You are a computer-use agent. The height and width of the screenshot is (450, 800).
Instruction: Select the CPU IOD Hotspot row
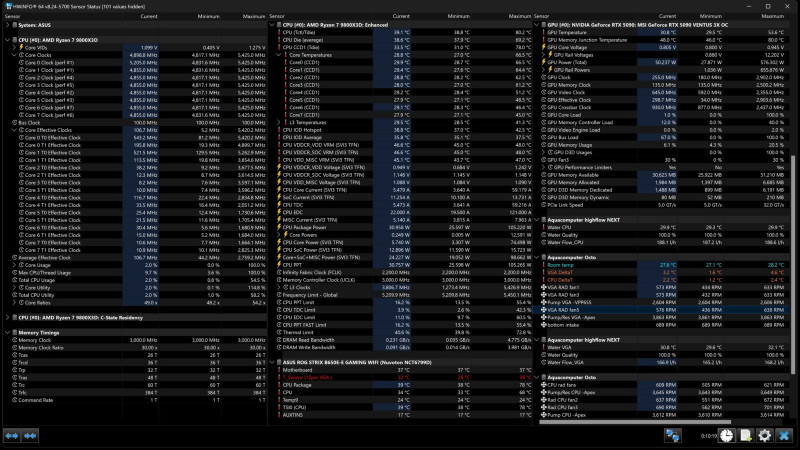coord(401,130)
